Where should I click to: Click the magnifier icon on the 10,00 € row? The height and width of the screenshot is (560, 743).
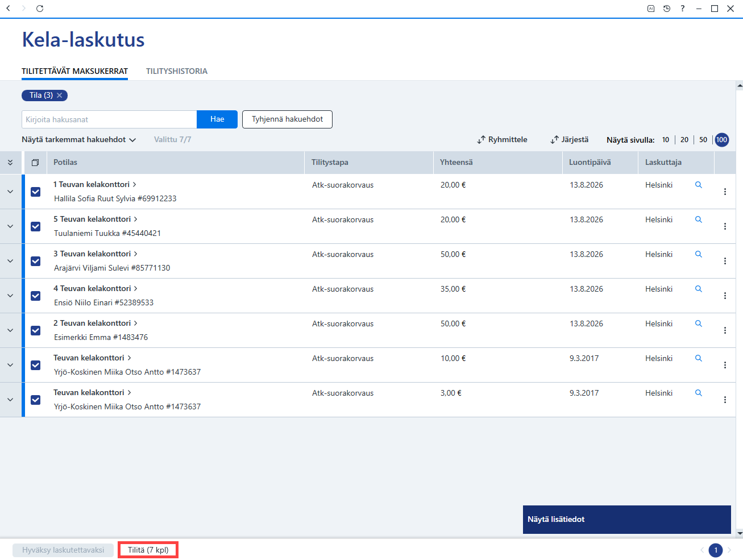pos(699,358)
